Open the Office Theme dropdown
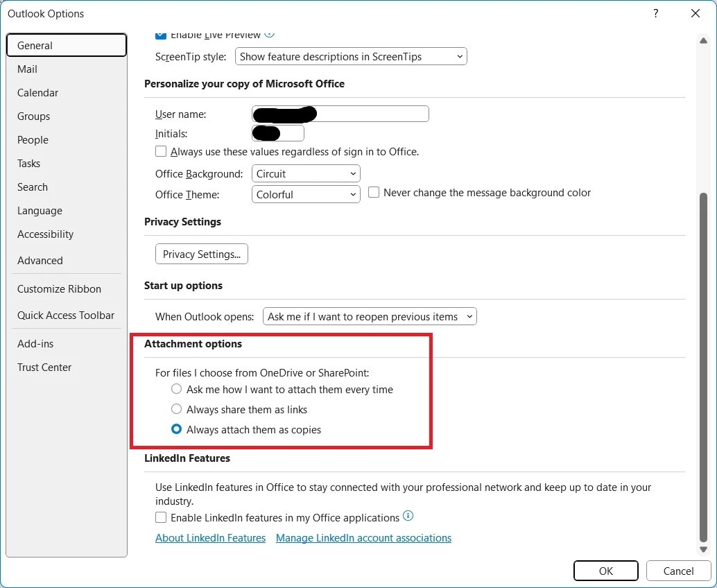The height and width of the screenshot is (588, 717). click(306, 194)
